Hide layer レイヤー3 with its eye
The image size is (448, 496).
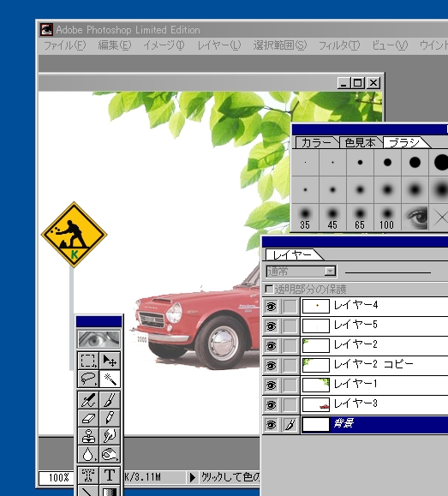[x=271, y=405]
